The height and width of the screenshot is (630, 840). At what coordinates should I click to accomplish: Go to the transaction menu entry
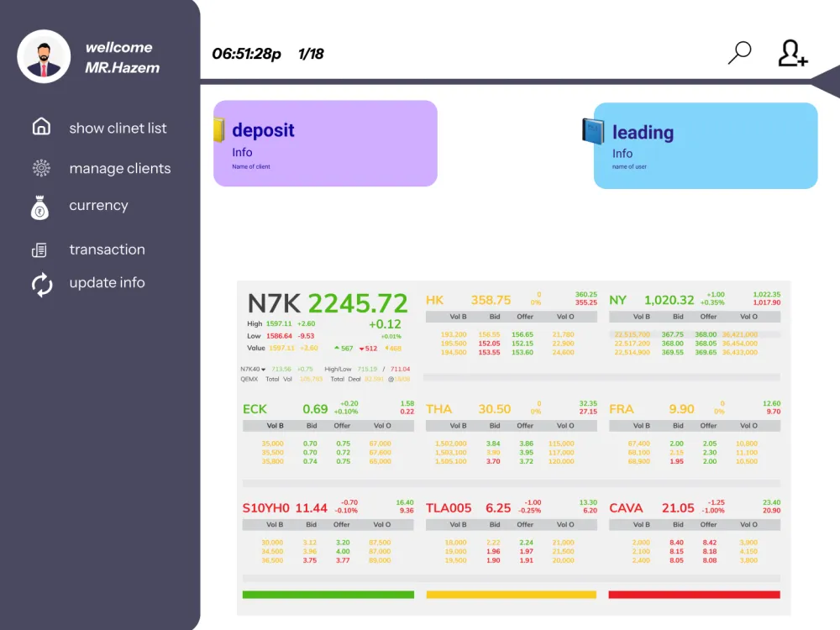[108, 249]
